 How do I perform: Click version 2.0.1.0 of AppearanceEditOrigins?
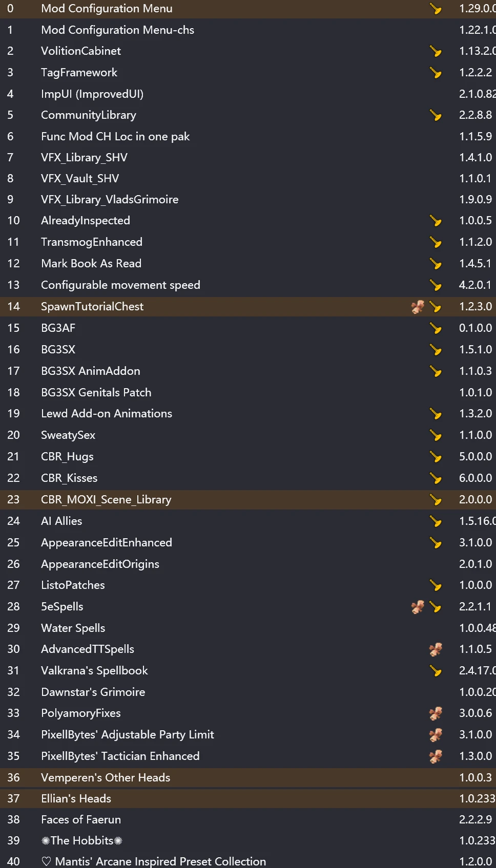[x=476, y=564]
